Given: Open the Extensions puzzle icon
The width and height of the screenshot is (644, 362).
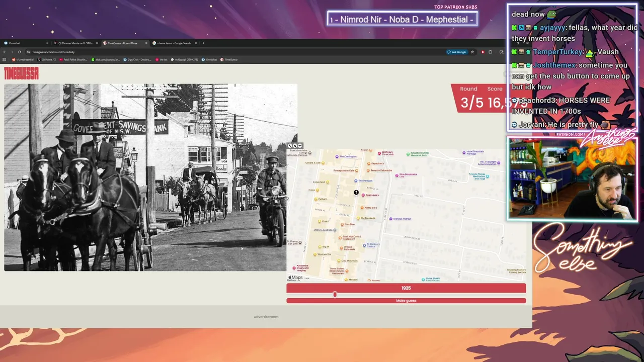Looking at the screenshot, I should pyautogui.click(x=491, y=52).
